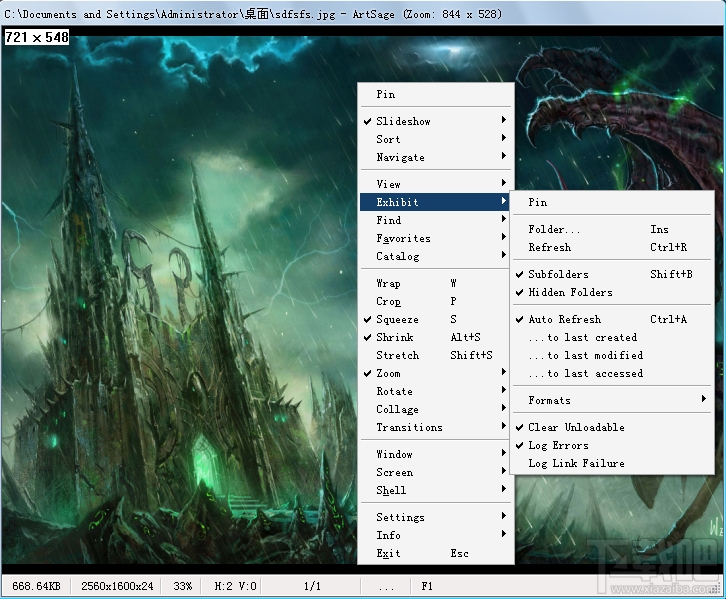The image size is (726, 599).
Task: Expand the Sort submenu
Action: tap(436, 139)
